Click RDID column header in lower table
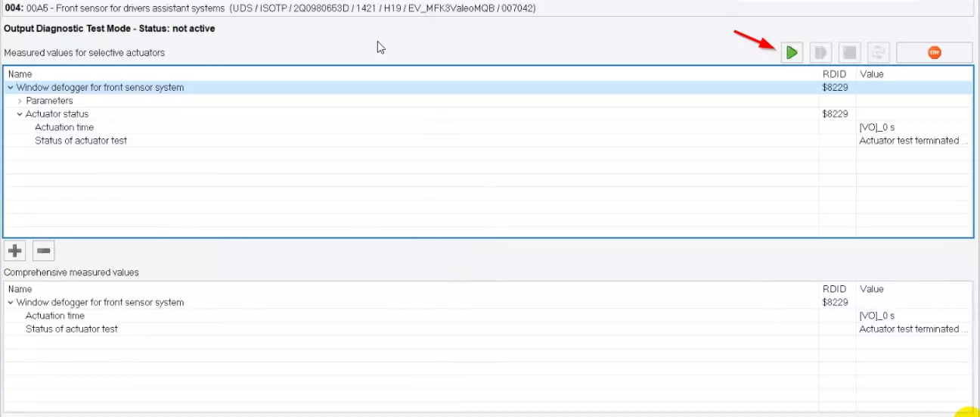 pos(833,289)
